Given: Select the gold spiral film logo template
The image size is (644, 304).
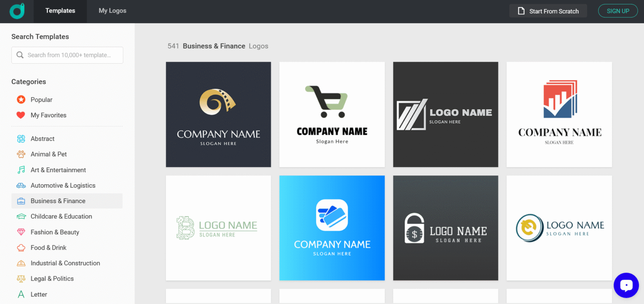Looking at the screenshot, I should (x=218, y=114).
